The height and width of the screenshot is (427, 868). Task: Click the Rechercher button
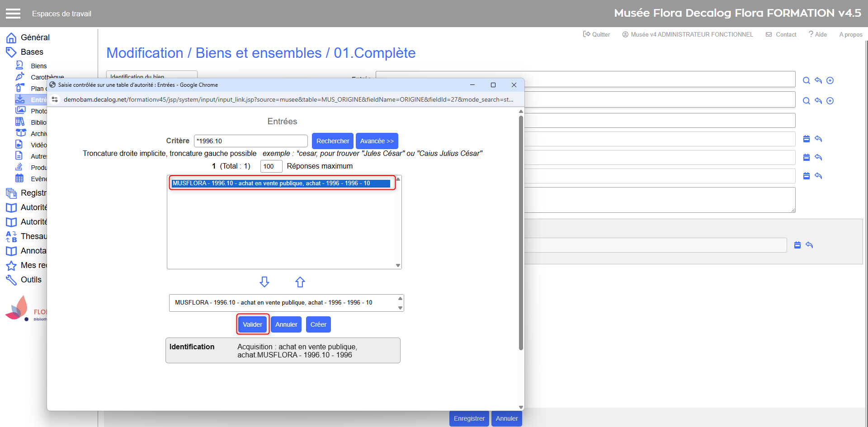tap(332, 141)
